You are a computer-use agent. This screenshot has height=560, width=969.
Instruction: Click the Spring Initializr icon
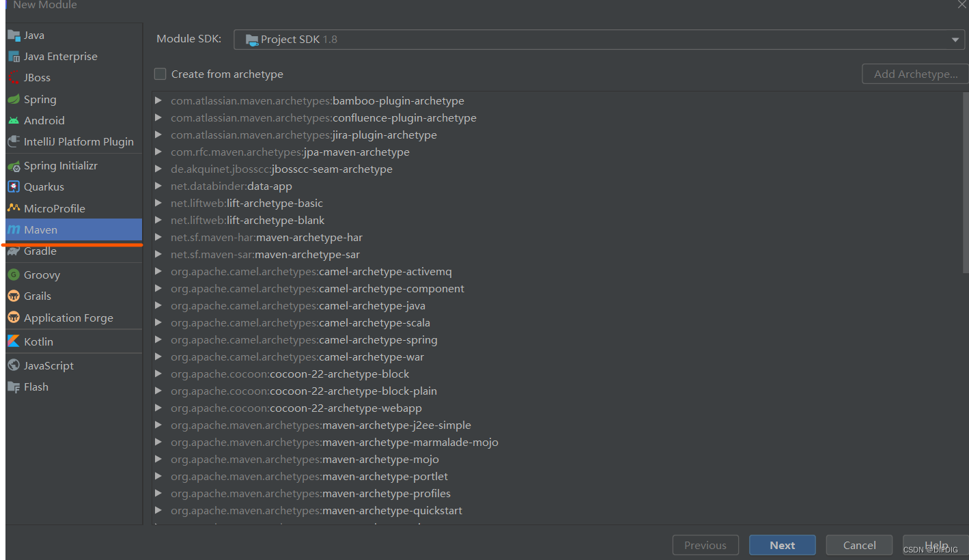pyautogui.click(x=14, y=166)
